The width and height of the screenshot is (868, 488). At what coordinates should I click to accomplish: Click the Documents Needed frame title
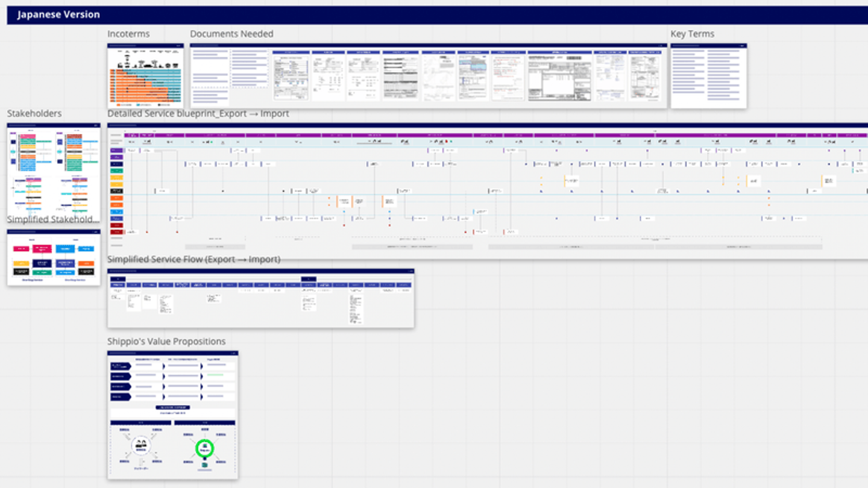pyautogui.click(x=231, y=34)
